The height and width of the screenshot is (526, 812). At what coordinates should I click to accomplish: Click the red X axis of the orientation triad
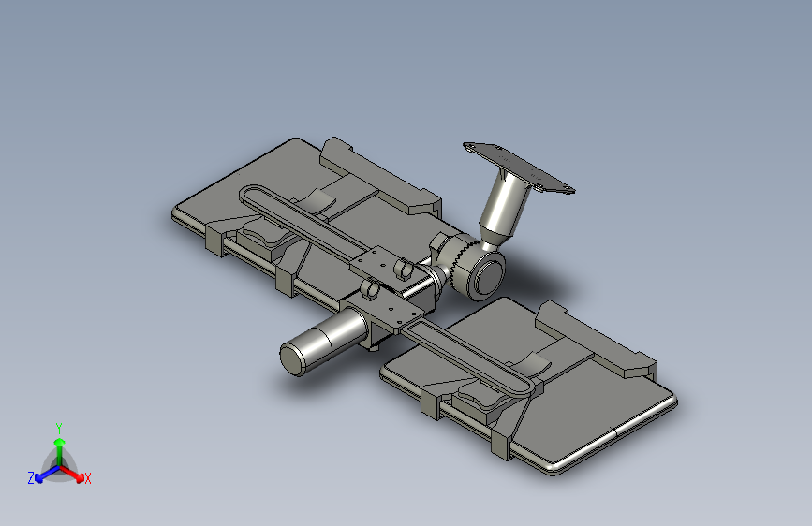[x=73, y=474]
